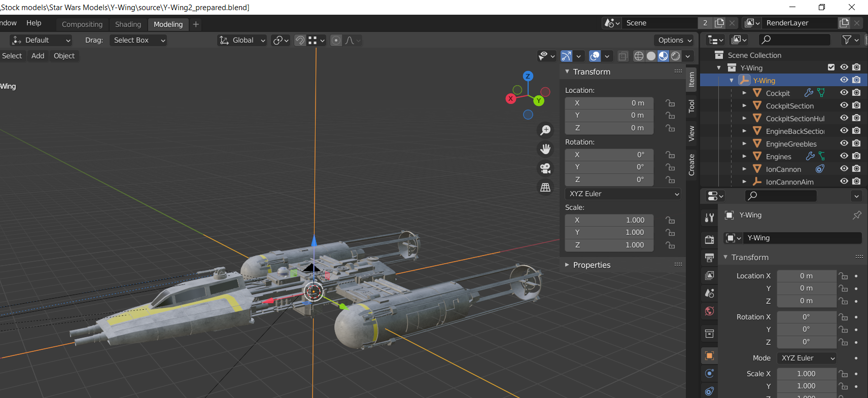Open the Help menu
868x398 pixels.
point(34,23)
